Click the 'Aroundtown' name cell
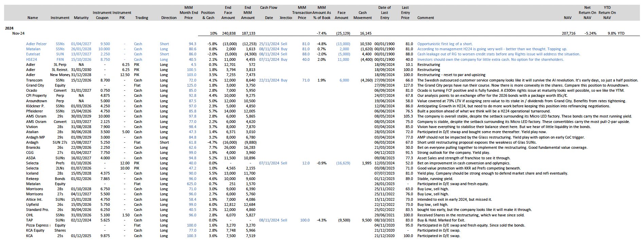 (x=37, y=101)
